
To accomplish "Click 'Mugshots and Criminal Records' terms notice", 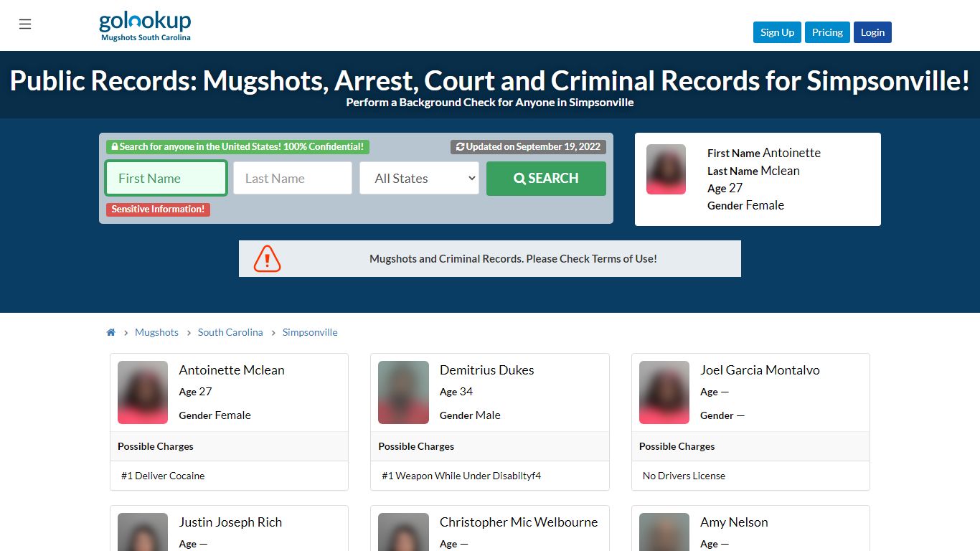I will pyautogui.click(x=513, y=259).
